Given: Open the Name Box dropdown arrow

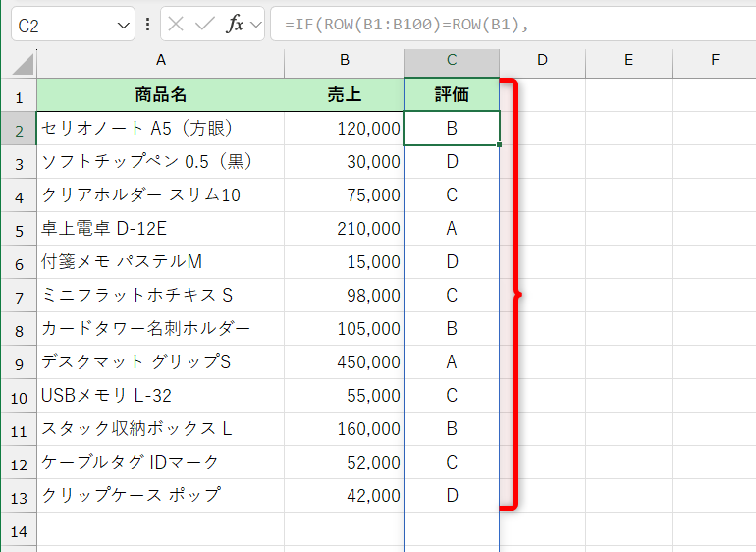Looking at the screenshot, I should (124, 25).
